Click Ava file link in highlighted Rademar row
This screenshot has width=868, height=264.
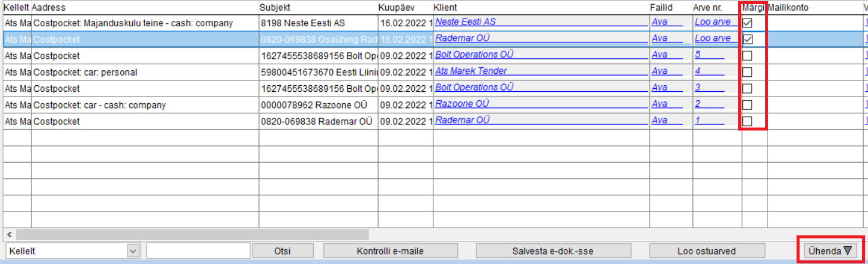click(659, 38)
